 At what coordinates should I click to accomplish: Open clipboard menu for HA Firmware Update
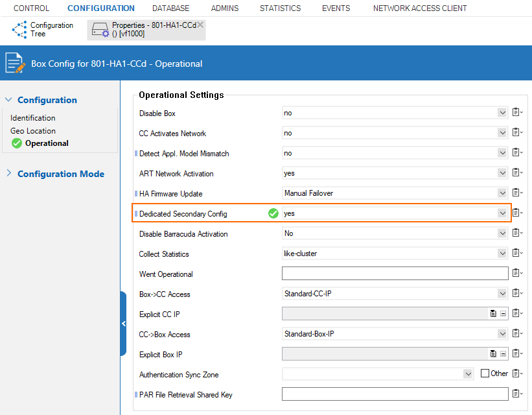[517, 192]
